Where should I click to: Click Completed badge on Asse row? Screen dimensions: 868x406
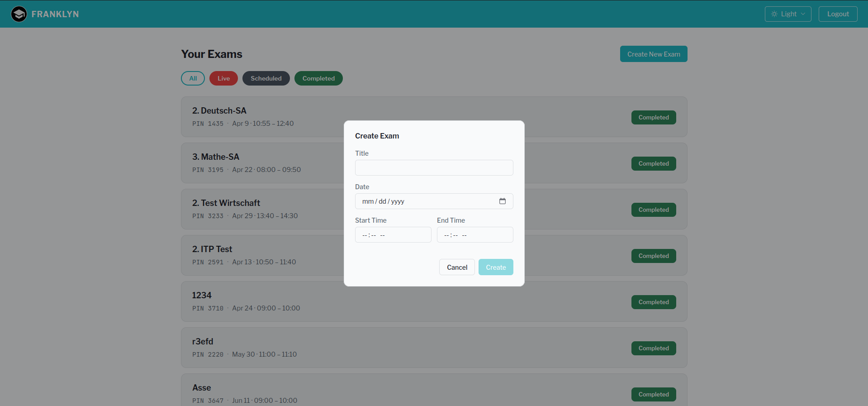[654, 394]
